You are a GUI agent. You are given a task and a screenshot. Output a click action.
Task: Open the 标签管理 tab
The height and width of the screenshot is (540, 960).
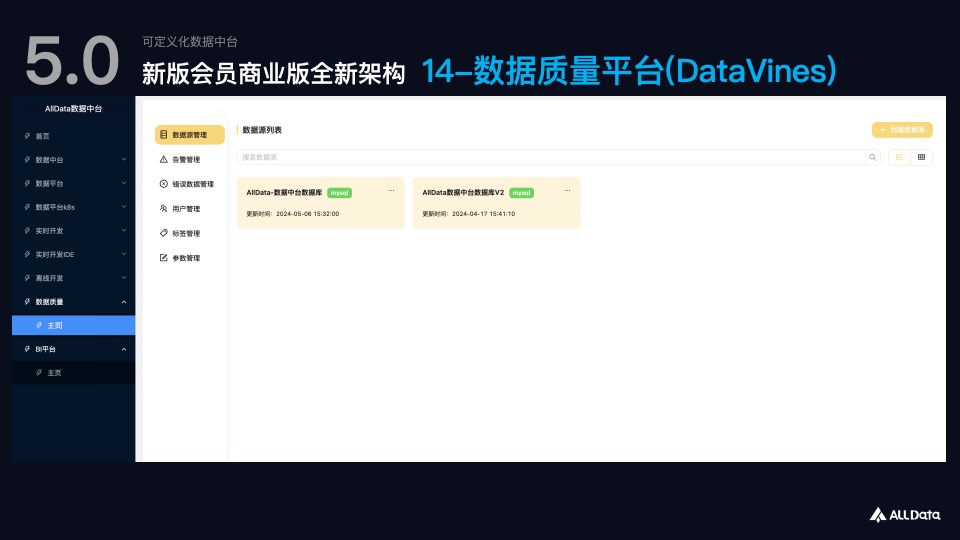point(190,233)
